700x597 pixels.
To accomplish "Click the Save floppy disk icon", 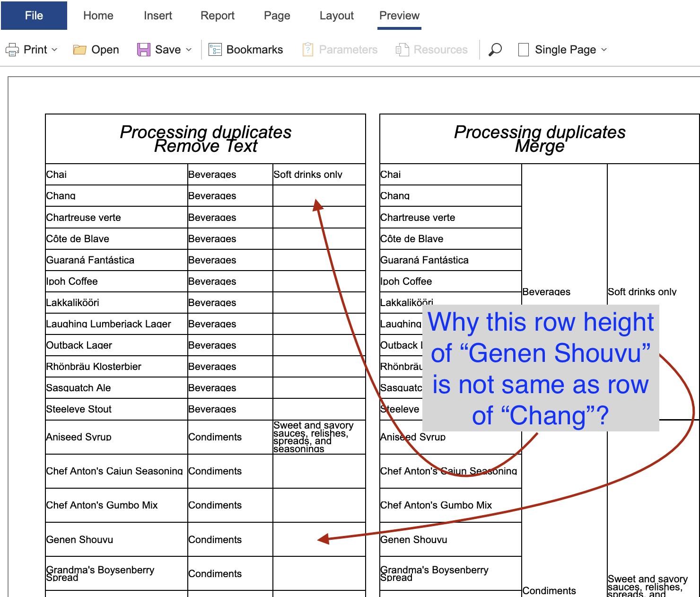I will (x=143, y=50).
